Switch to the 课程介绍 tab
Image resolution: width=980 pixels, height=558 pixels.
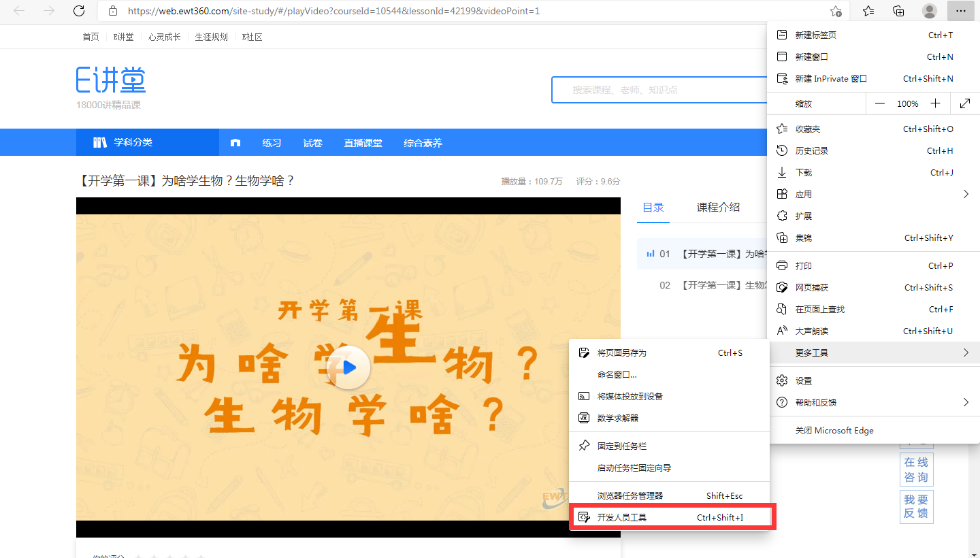[x=717, y=207]
